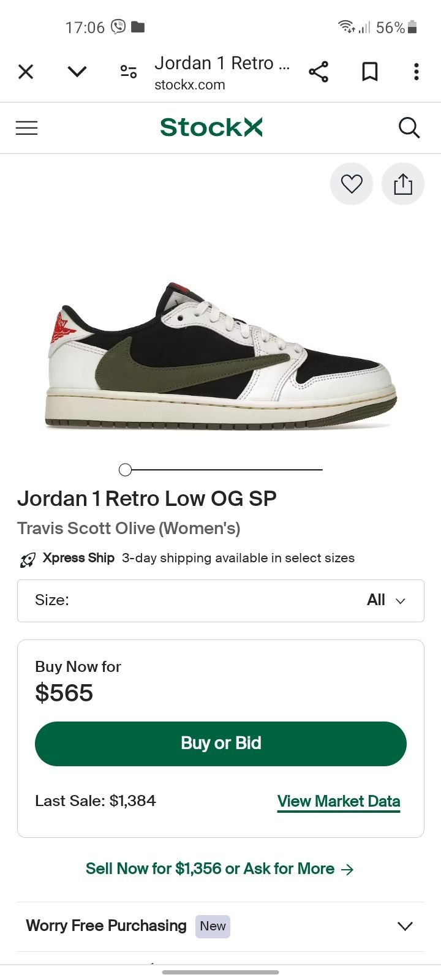Minimize custom tab with down chevron
441x980 pixels.
pyautogui.click(x=77, y=72)
